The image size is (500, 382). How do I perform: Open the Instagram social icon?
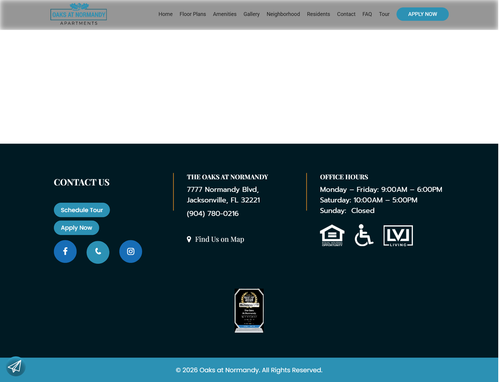tap(130, 251)
